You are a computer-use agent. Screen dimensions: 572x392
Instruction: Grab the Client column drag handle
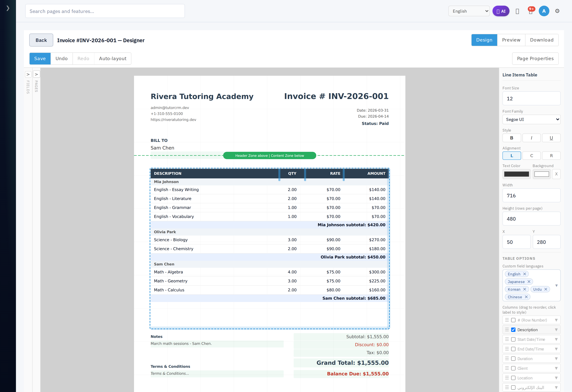click(507, 368)
